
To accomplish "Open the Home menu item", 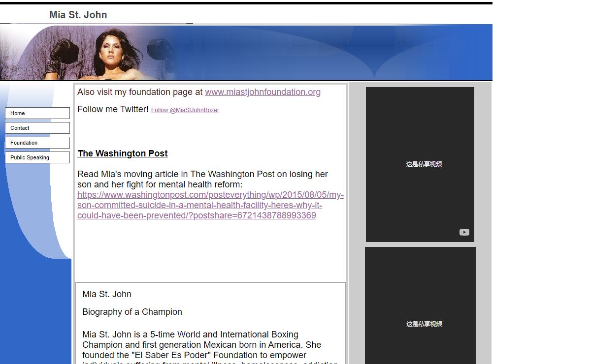I will tap(37, 113).
